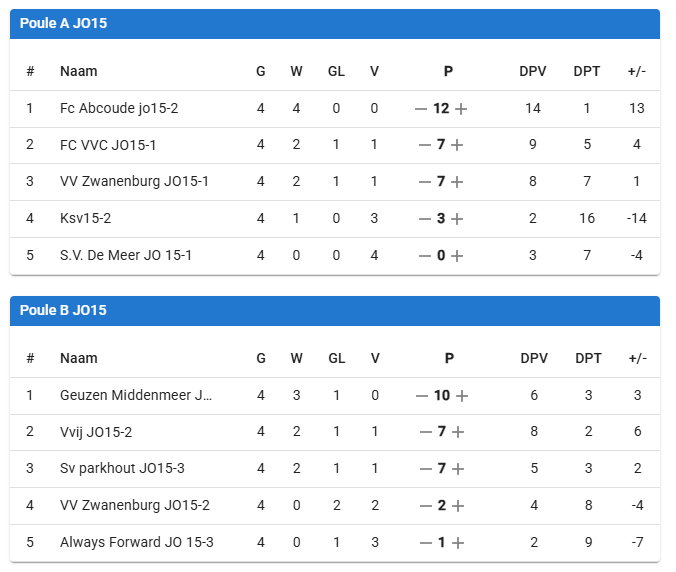This screenshot has width=676, height=572.
Task: Click the Poule A JO15 header
Action: (x=64, y=23)
